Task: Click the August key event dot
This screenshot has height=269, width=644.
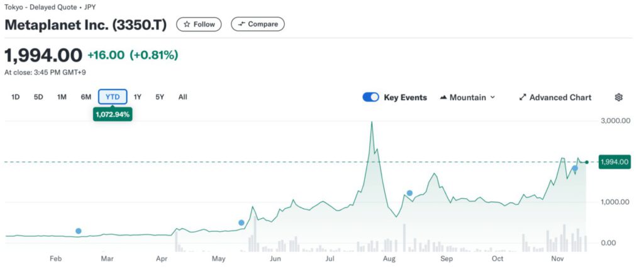Action: click(409, 193)
